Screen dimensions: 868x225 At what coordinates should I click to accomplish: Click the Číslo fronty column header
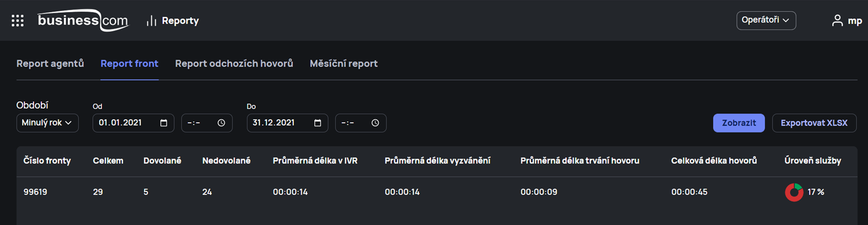coord(47,161)
